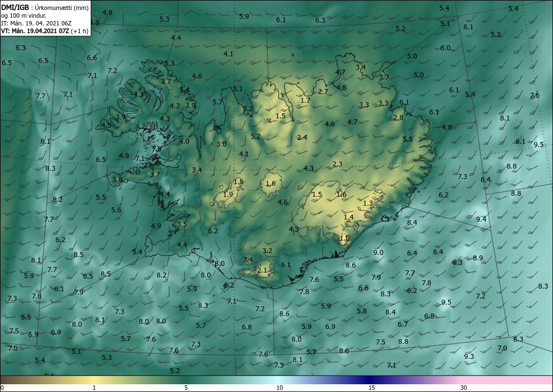Click the 8.9 value on the map
This screenshot has height=392, width=553.
(478, 258)
